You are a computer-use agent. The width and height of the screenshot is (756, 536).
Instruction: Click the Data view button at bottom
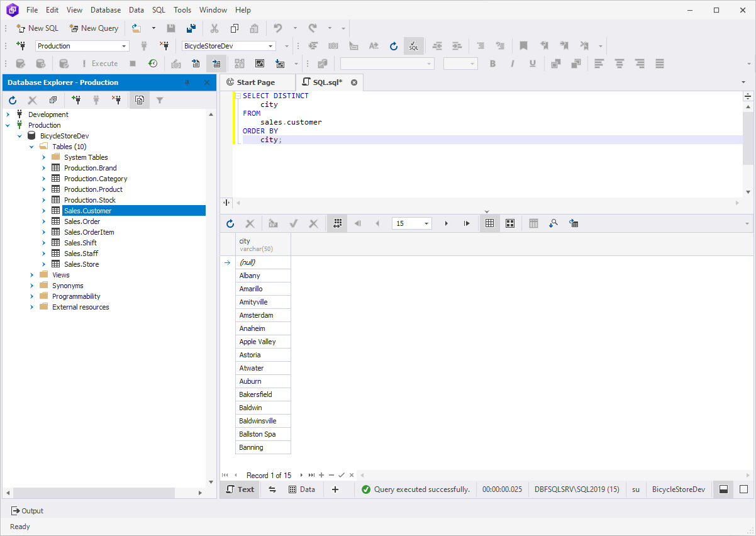302,489
